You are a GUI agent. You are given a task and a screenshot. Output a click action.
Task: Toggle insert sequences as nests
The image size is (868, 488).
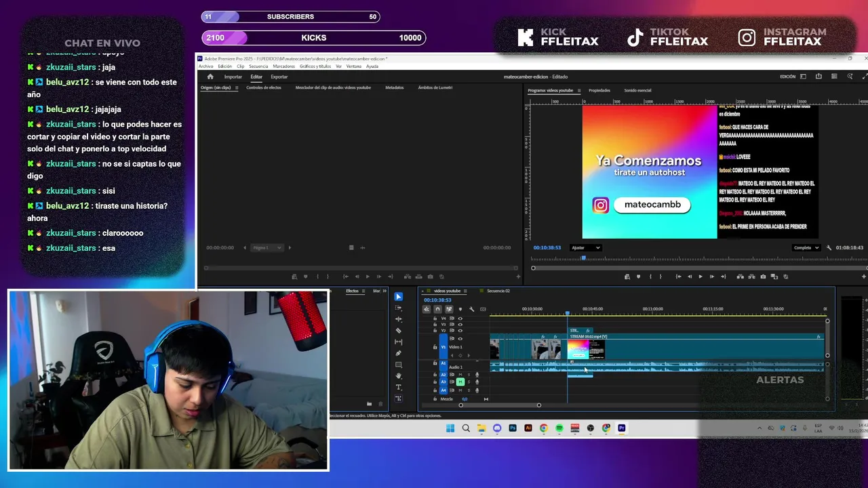[x=427, y=309]
